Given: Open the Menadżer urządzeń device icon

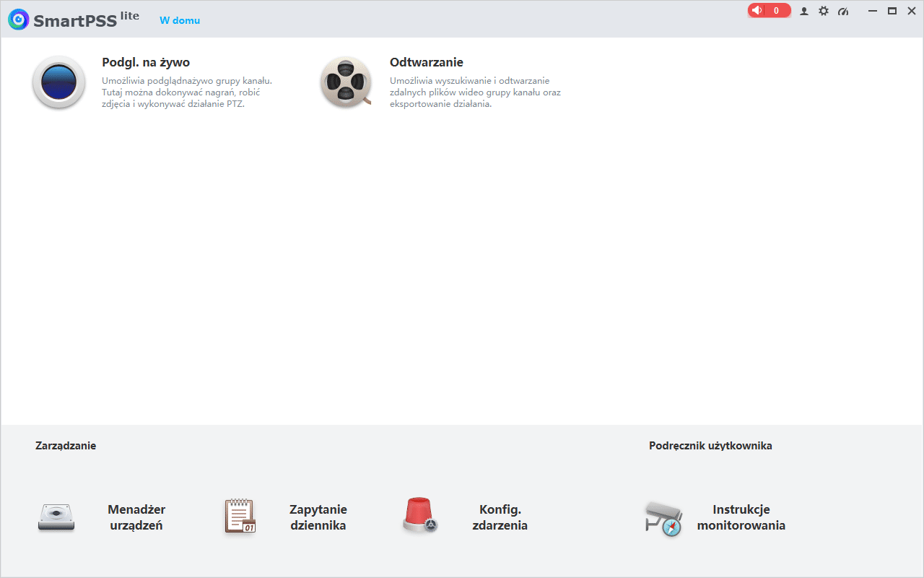Looking at the screenshot, I should (x=56, y=517).
